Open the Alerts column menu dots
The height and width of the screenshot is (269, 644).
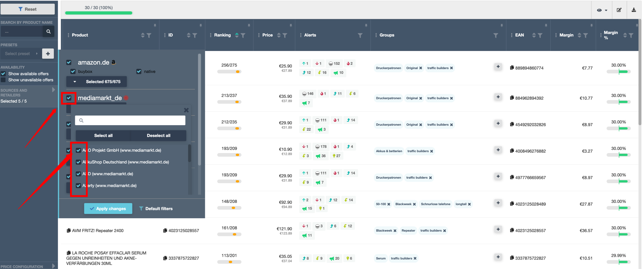[x=301, y=35]
